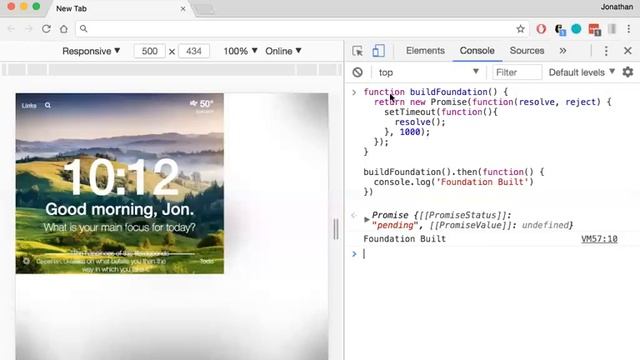Switch to the Console tab
Viewport: 640px width, 360px height.
pyautogui.click(x=477, y=51)
